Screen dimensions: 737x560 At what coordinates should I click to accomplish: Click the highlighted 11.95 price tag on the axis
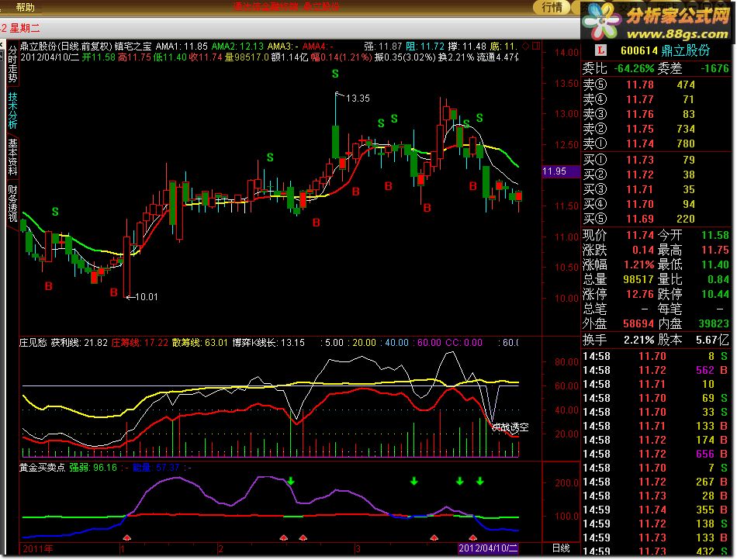[x=560, y=171]
